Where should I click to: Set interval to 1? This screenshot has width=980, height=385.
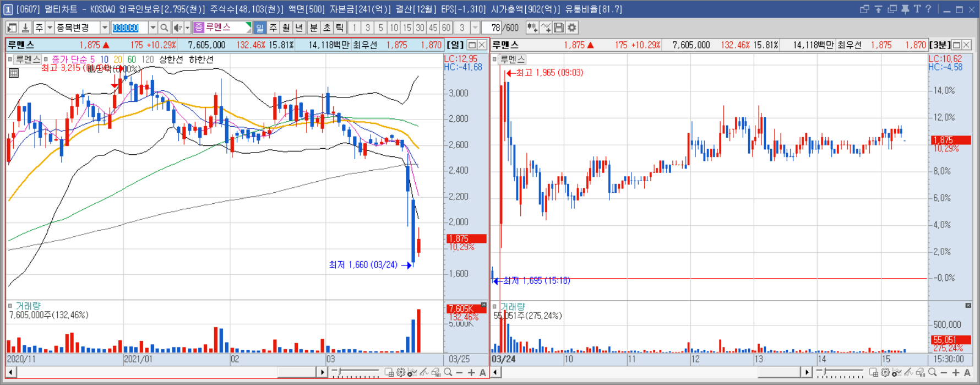click(355, 28)
